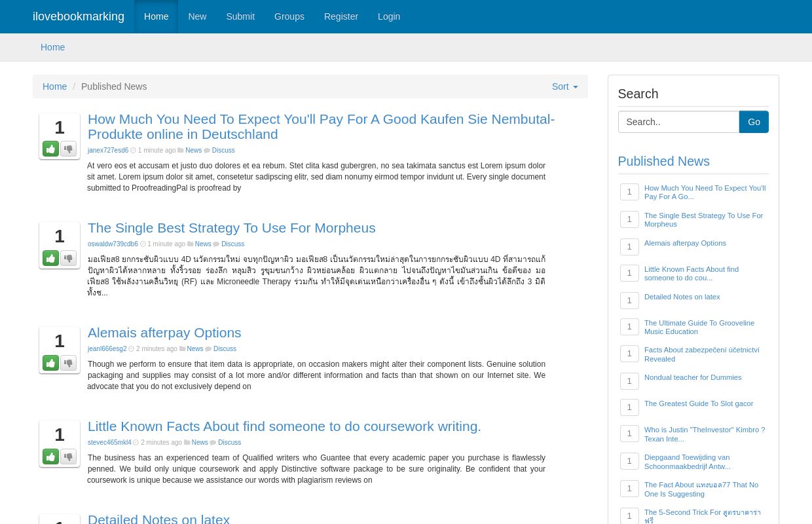Switch to the New tab in navbar
This screenshot has width=812, height=524.
coord(197,16)
